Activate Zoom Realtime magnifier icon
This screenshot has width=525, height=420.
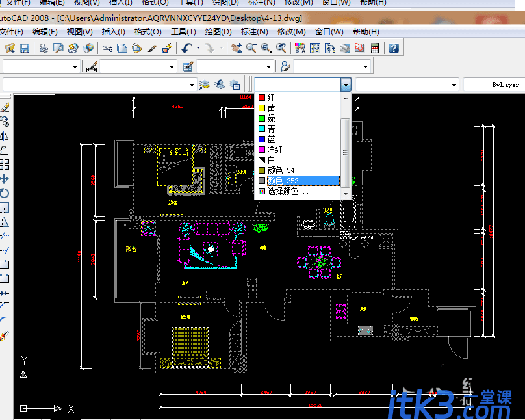click(251, 48)
